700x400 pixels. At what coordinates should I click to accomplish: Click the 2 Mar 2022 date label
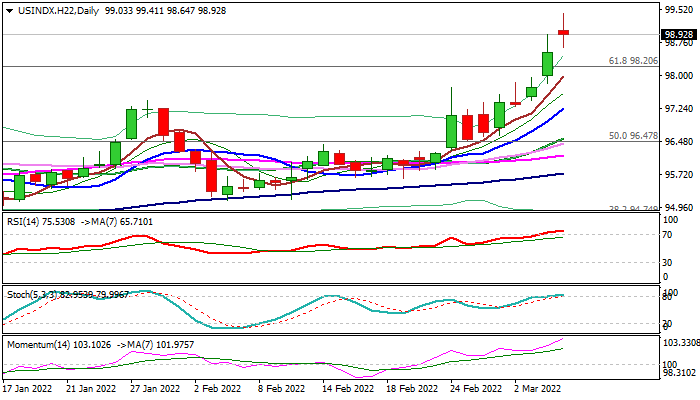pos(540,389)
